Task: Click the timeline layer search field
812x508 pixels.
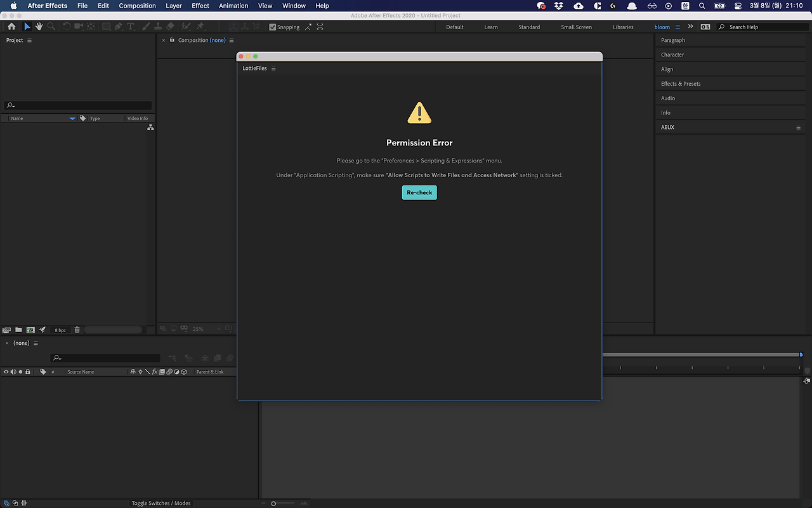Action: 106,358
